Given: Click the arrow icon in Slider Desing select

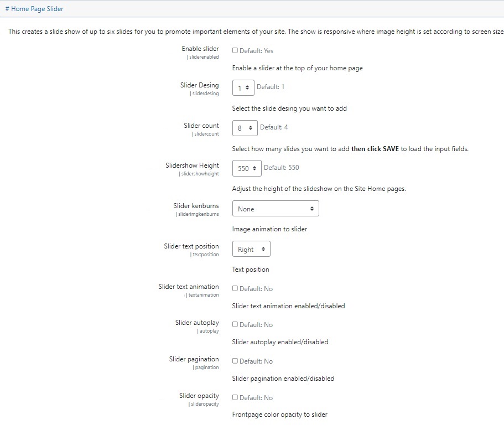Looking at the screenshot, I should click(247, 87).
